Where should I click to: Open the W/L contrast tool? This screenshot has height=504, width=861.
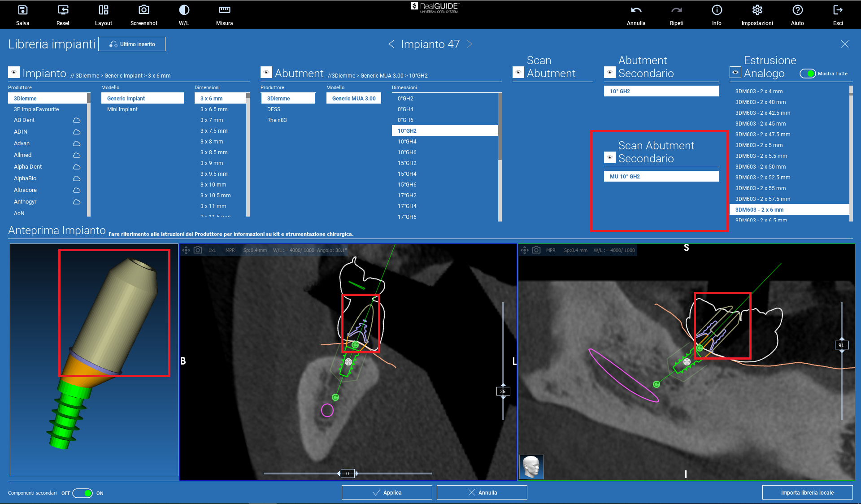pos(184,10)
